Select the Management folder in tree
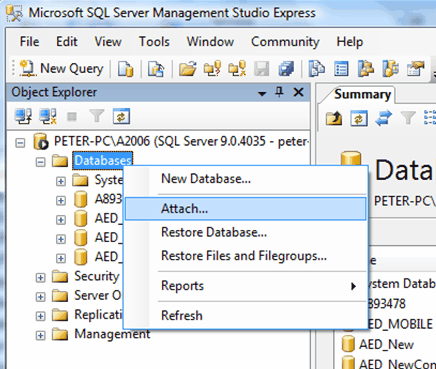This screenshot has width=436, height=369. coord(112,334)
